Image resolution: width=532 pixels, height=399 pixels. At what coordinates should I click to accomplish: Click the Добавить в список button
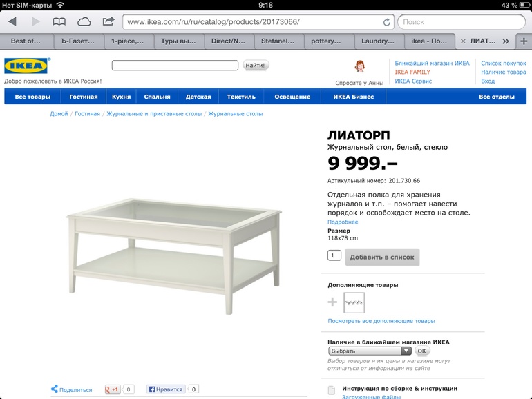pyautogui.click(x=382, y=257)
